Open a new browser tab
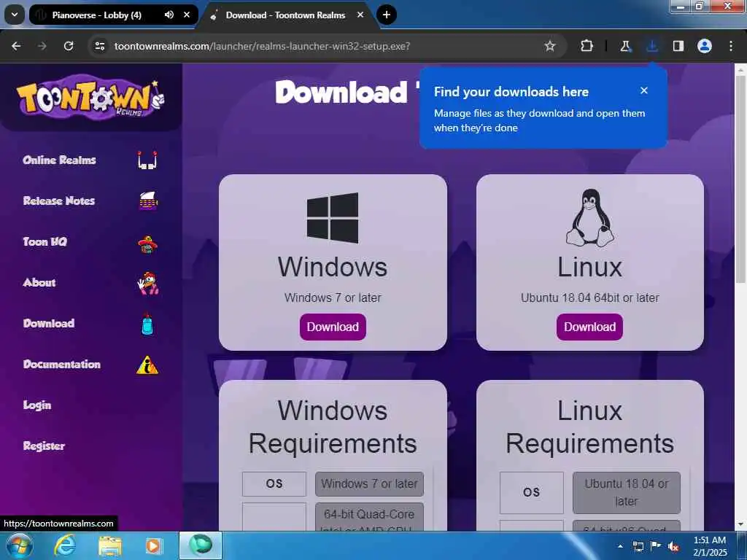The height and width of the screenshot is (560, 747). (387, 15)
